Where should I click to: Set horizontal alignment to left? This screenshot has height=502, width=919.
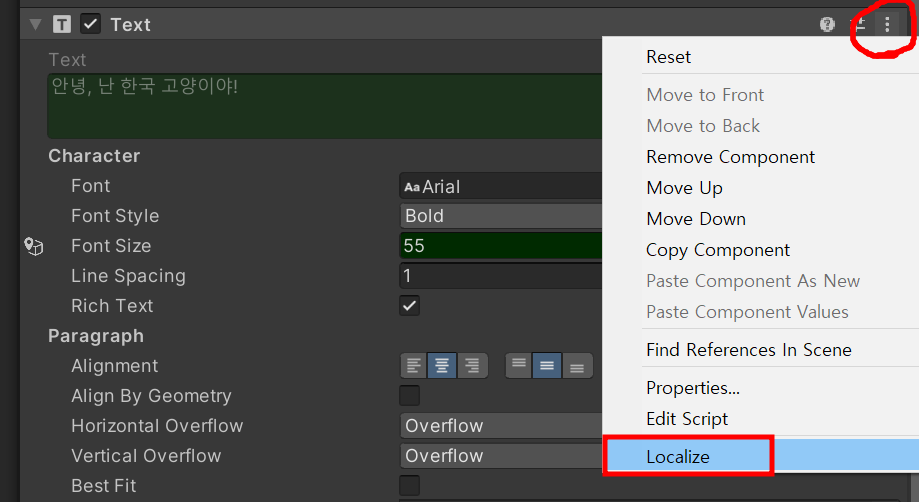click(414, 366)
